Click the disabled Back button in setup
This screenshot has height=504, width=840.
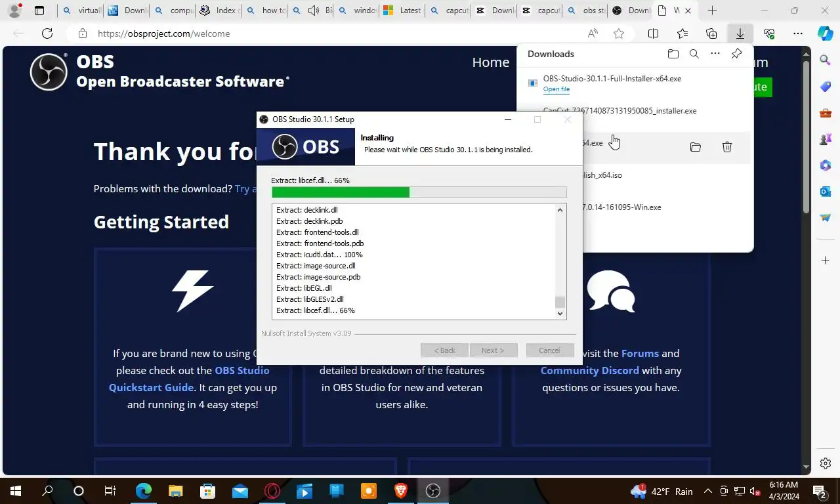pos(444,350)
